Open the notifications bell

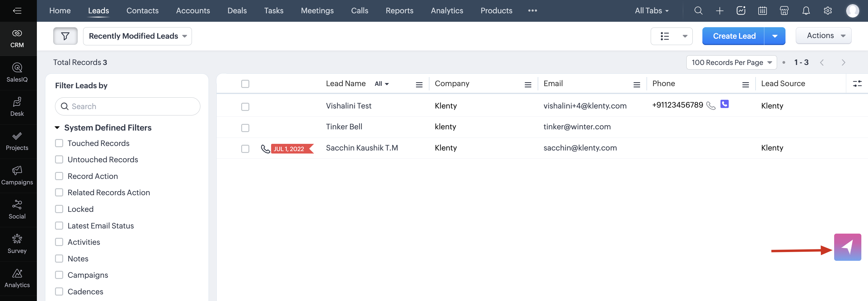tap(806, 11)
